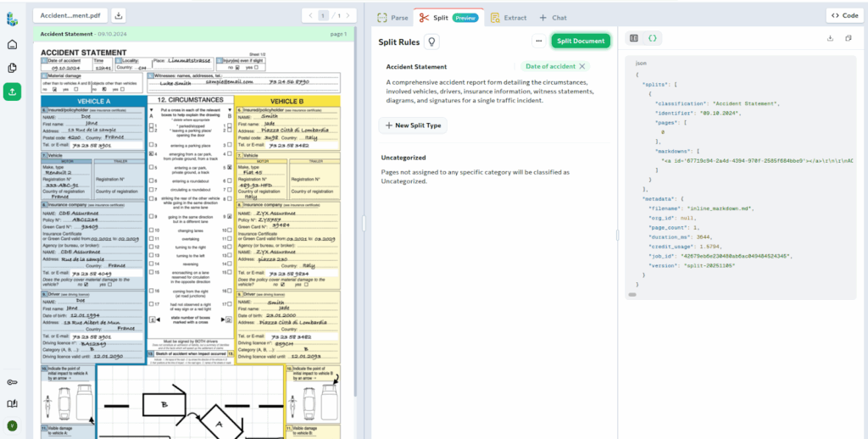This screenshot has width=868, height=439.
Task: Click the green upload icon in sidebar
Action: (x=12, y=92)
